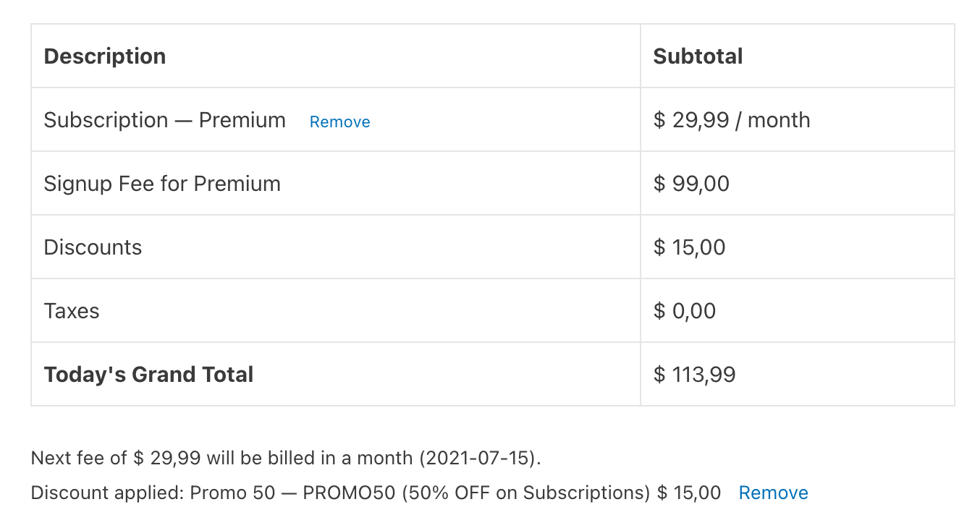Click the Subtotal column header
This screenshot has height=528, width=980.
coord(698,56)
